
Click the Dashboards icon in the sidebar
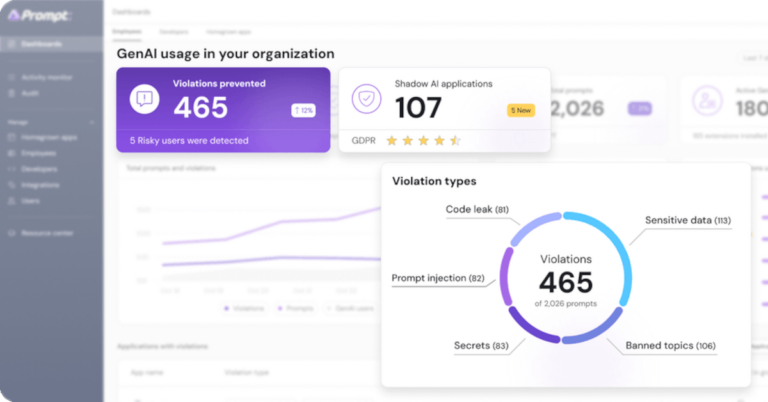10,44
